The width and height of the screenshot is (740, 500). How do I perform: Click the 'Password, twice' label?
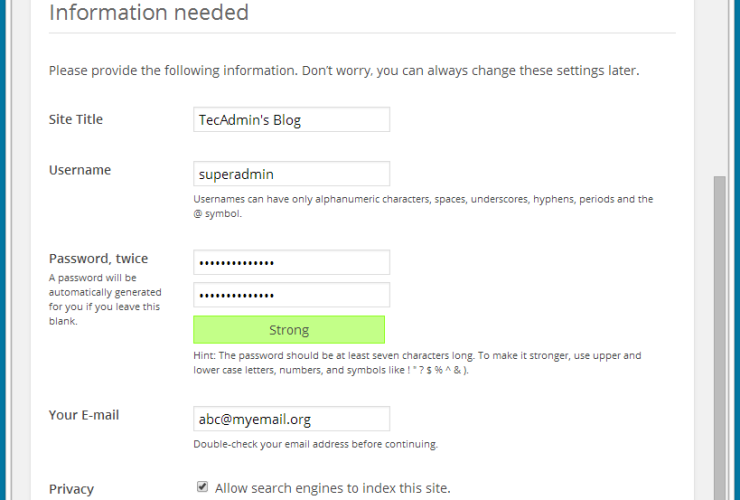pos(98,259)
